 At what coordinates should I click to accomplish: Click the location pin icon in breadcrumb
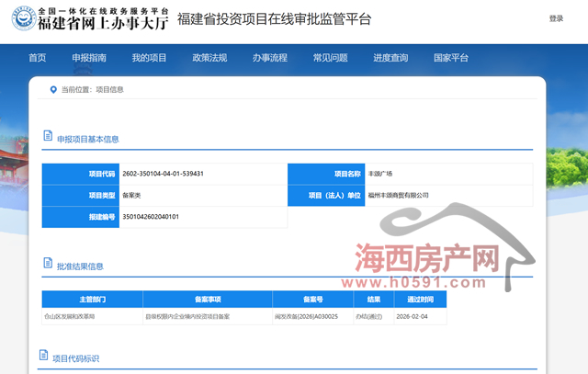53,90
